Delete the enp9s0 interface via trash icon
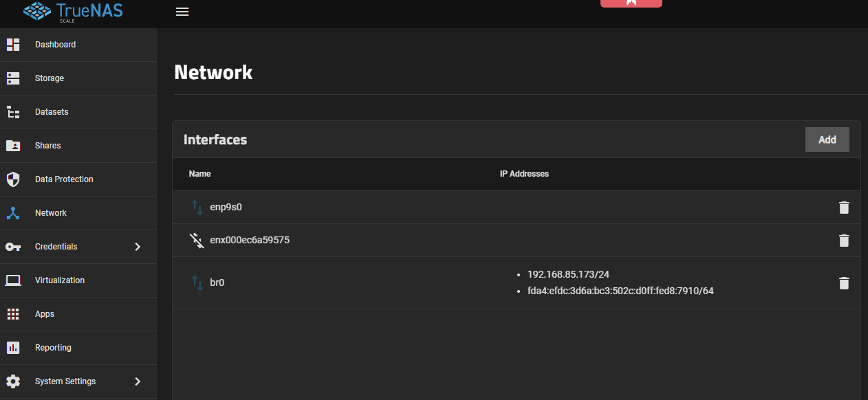Viewport: 868px width, 400px height. point(844,208)
